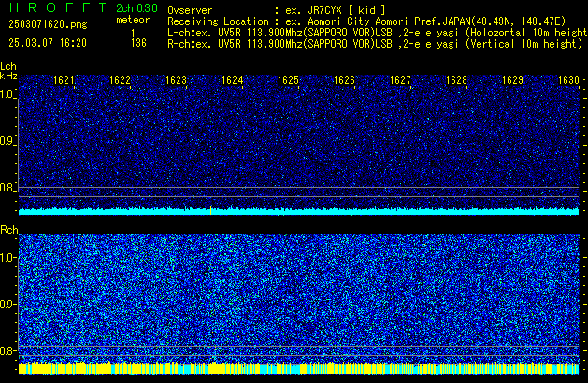Screen dimensions: 588x383
Task: Click the 1626 time marker
Action: click(x=344, y=80)
